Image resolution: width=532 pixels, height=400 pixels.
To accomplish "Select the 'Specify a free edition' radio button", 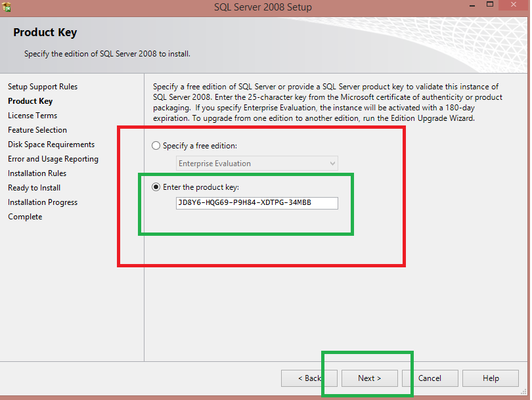I will [x=156, y=146].
